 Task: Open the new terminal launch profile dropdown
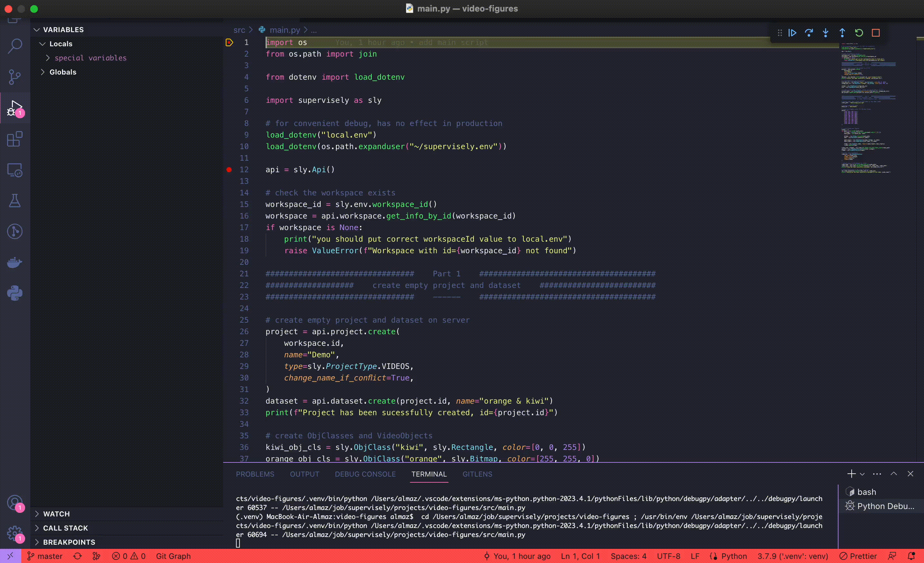click(x=862, y=474)
